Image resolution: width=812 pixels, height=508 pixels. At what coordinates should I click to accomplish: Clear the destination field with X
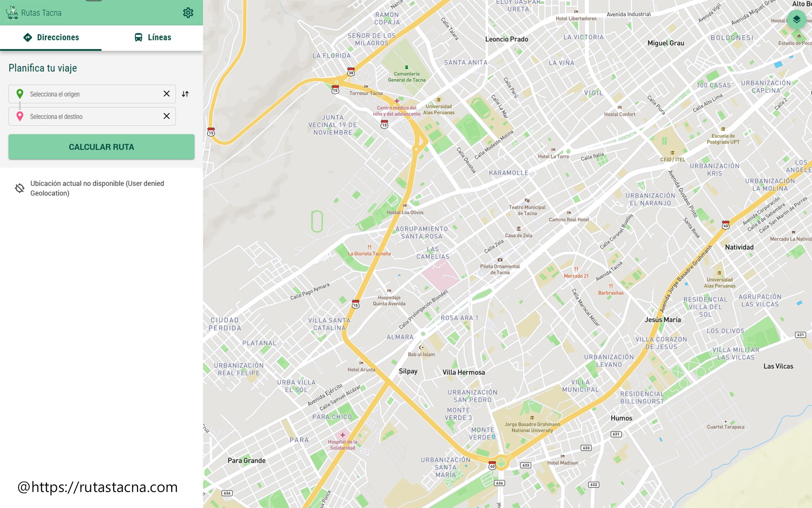coord(167,116)
